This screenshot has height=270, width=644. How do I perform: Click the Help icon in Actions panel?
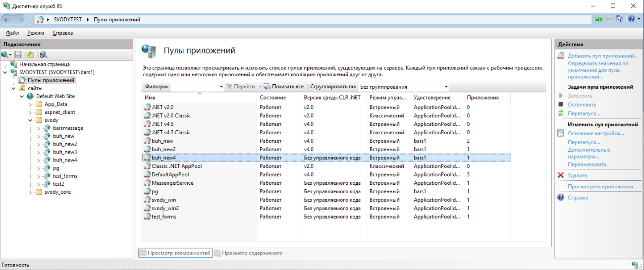coord(561,197)
